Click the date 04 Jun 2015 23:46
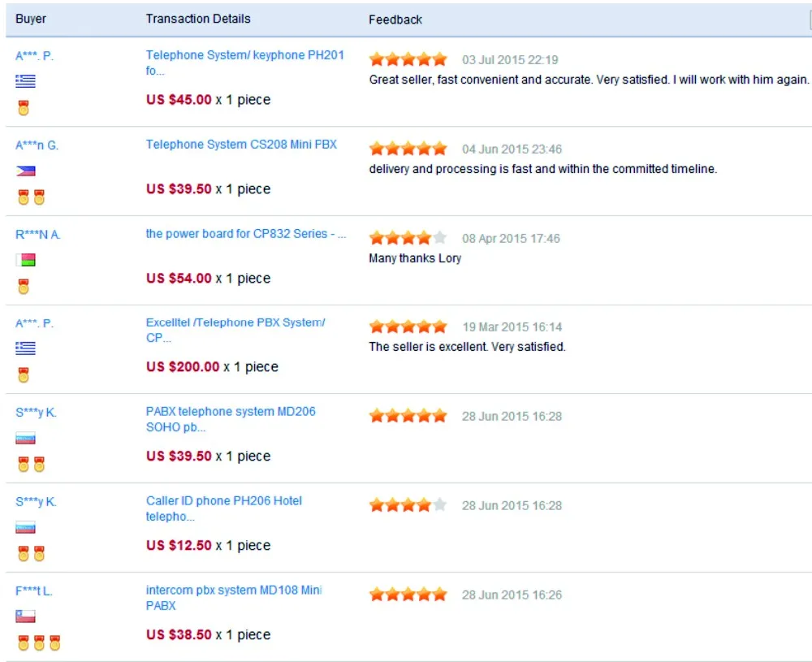The height and width of the screenshot is (662, 812). 512,149
